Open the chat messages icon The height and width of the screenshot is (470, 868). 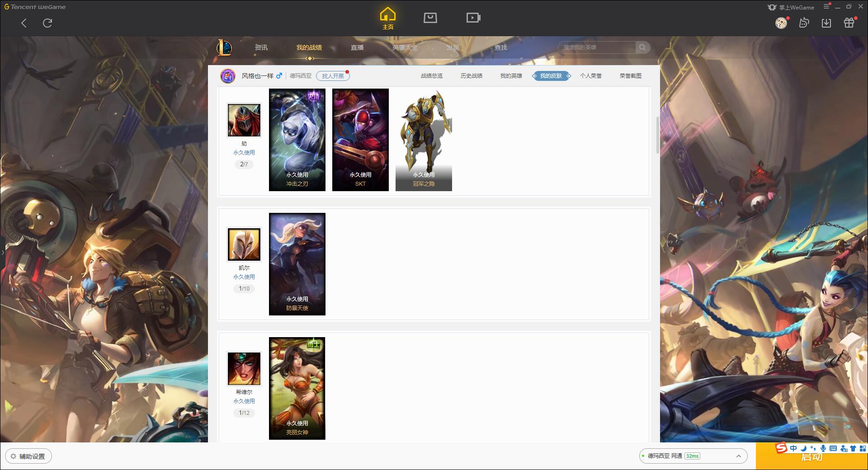804,23
